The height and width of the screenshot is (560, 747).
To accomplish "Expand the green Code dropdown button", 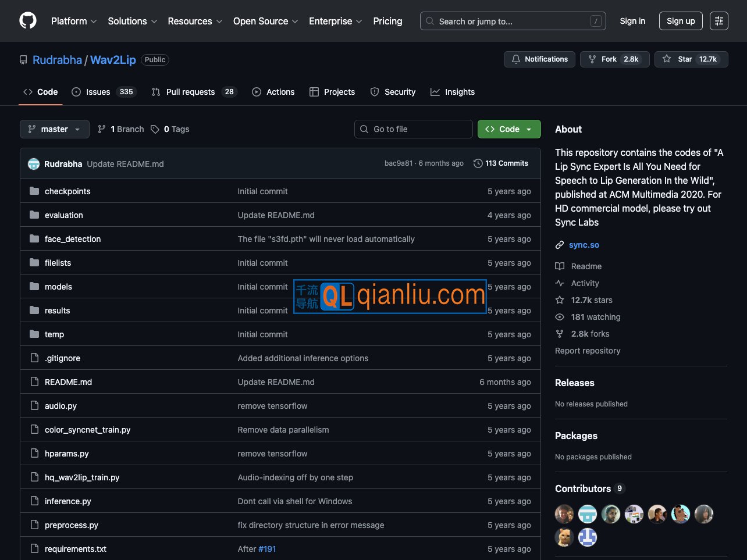I will pos(509,129).
